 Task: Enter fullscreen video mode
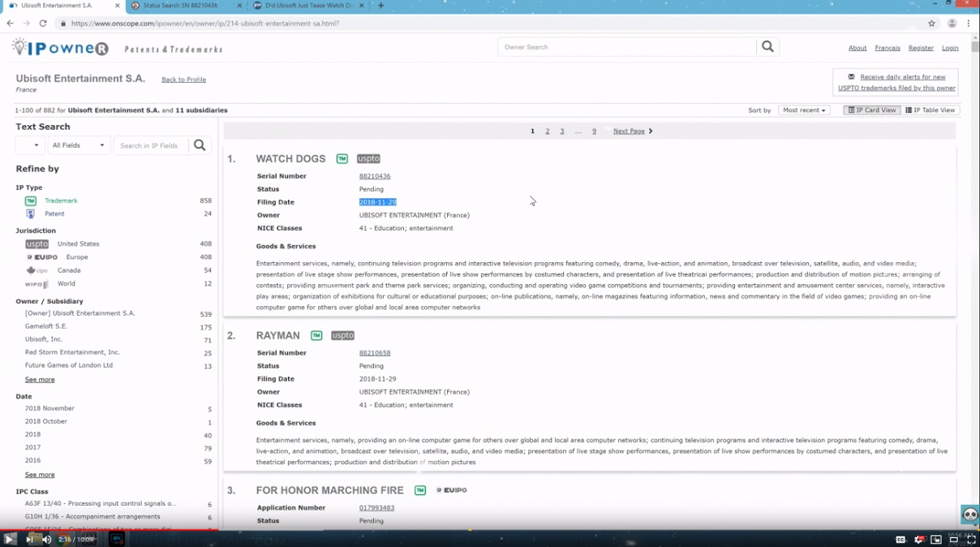point(971,540)
